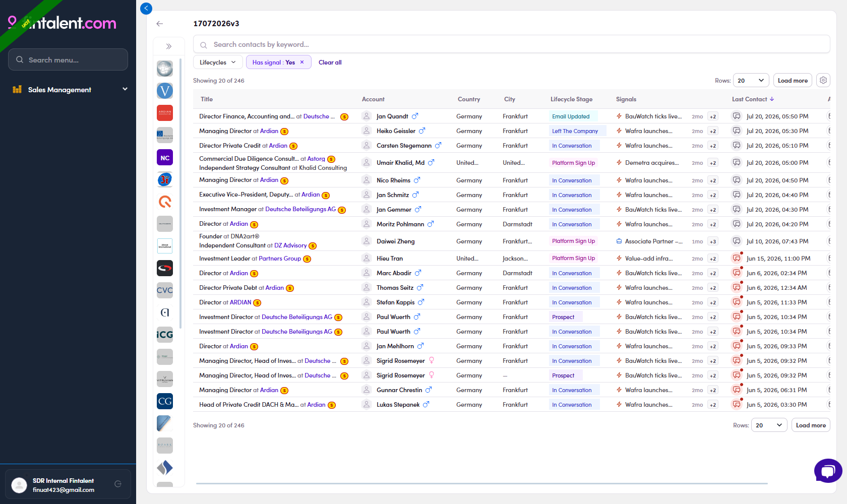
Task: Remove the Has signal Yes filter
Action: [x=302, y=62]
